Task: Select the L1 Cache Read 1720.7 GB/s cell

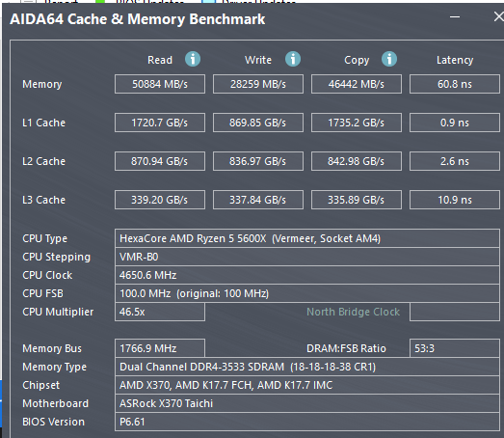Action: (x=160, y=123)
